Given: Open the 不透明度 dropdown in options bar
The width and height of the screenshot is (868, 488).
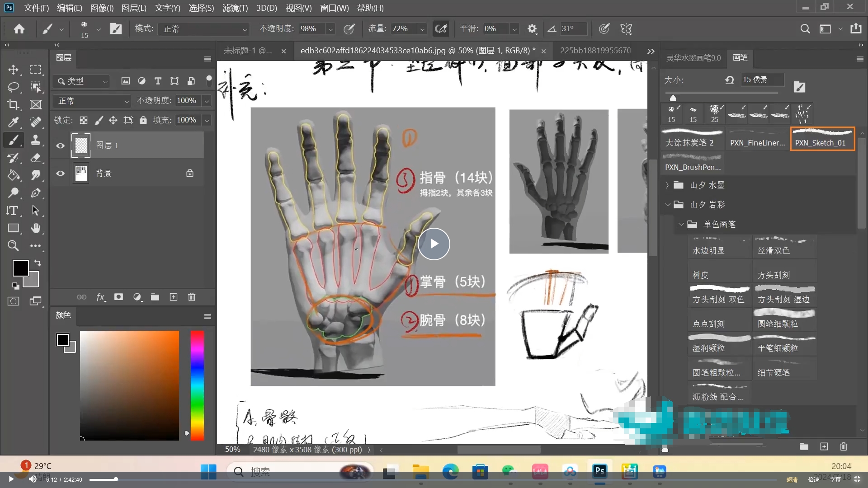Looking at the screenshot, I should click(x=330, y=29).
